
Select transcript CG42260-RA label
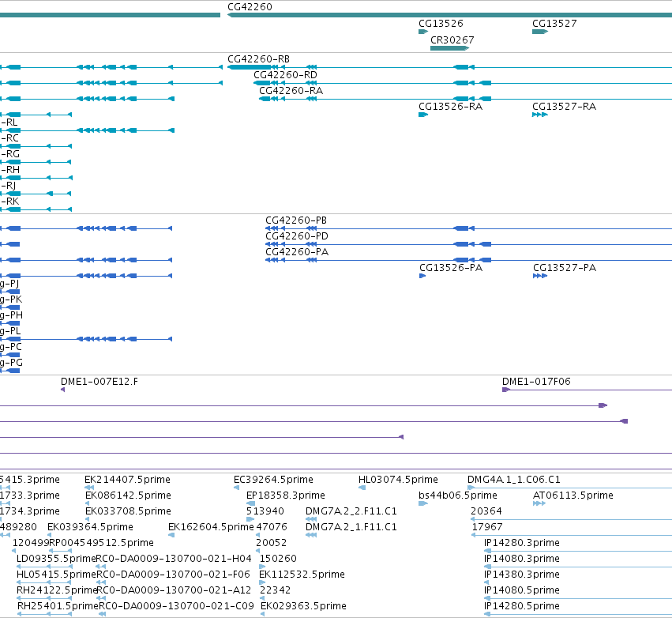point(291,91)
